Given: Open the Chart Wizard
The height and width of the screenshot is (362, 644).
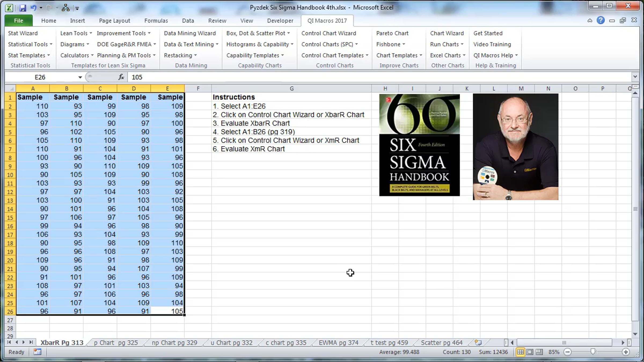Looking at the screenshot, I should (447, 33).
